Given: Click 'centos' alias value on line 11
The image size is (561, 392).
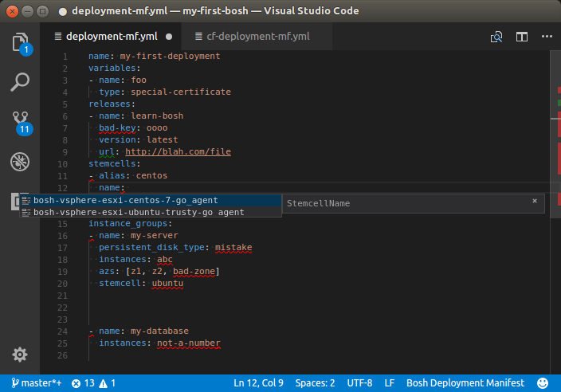Looking at the screenshot, I should point(151,175).
